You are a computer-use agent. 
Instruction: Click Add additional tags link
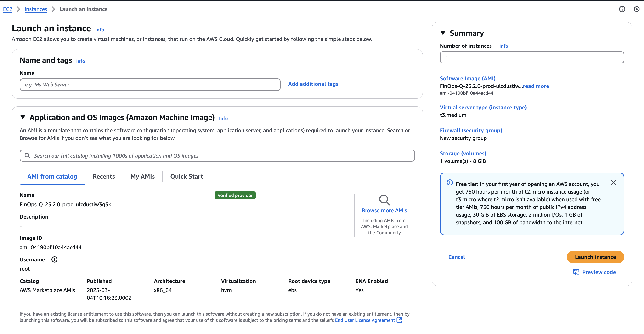tap(313, 84)
